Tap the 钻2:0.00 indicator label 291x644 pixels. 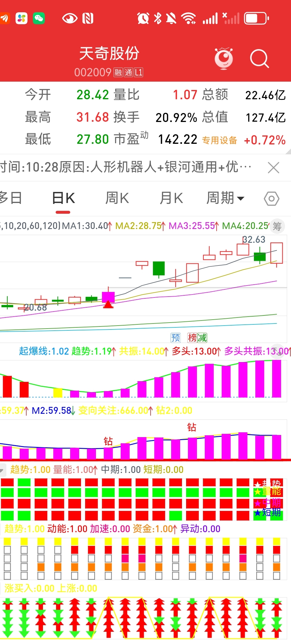pos(174,410)
